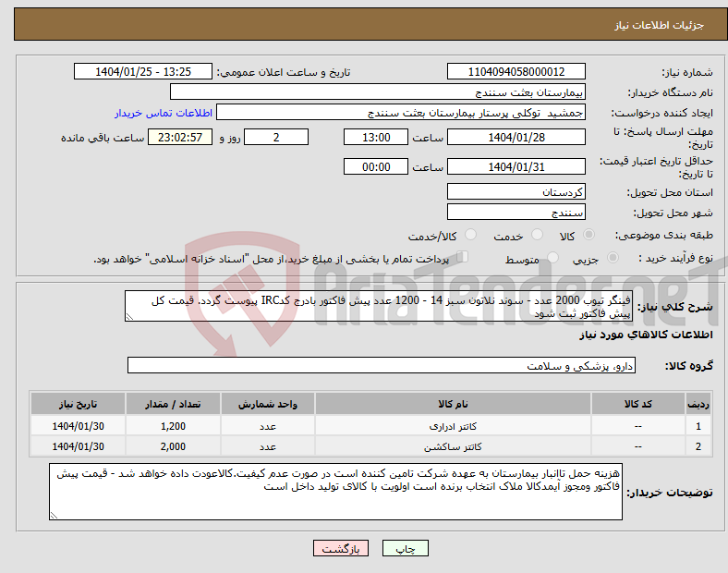Click the validity time field 00:00
Screen dimensions: 728x573
click(x=376, y=166)
